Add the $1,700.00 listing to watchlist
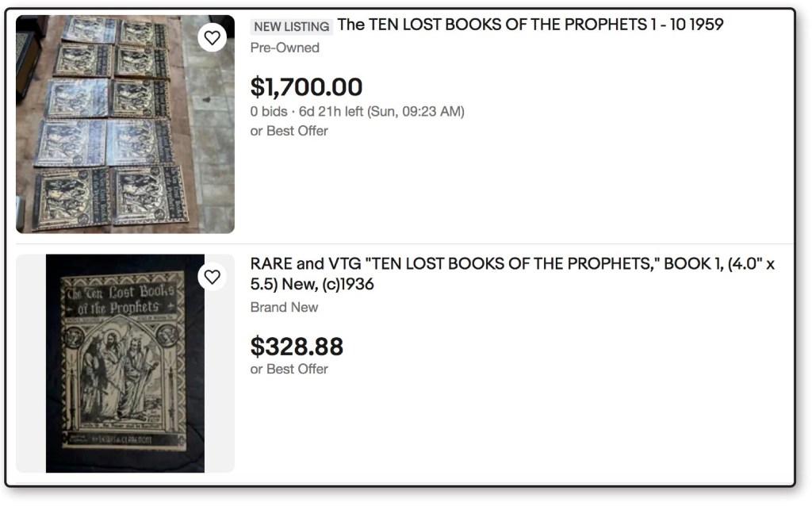The width and height of the screenshot is (812, 506). pos(212,37)
